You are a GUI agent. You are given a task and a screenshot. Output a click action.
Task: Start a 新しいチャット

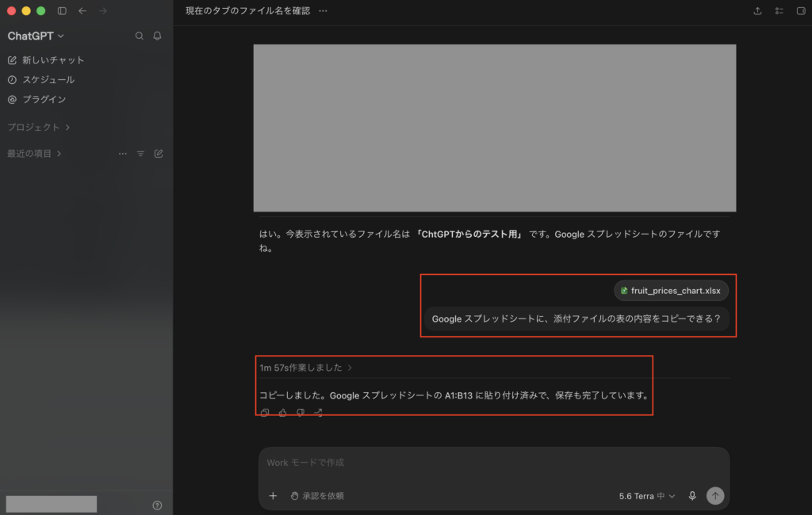(46, 60)
